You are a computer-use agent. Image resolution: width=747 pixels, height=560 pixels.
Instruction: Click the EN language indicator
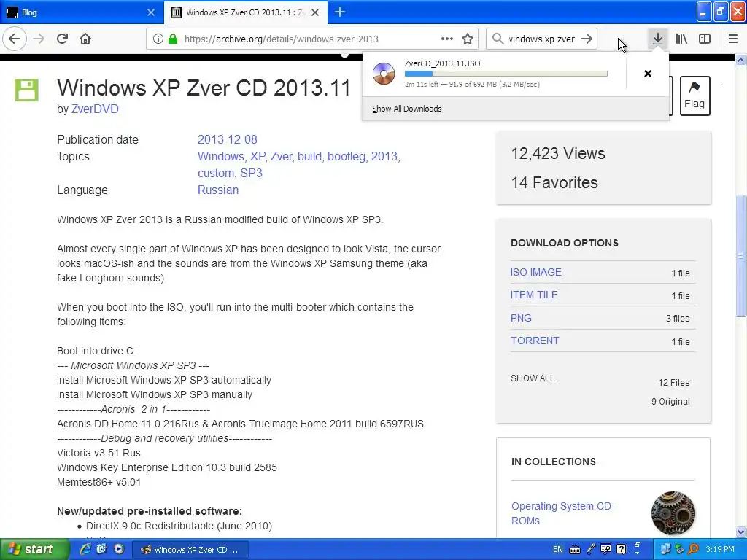click(558, 550)
